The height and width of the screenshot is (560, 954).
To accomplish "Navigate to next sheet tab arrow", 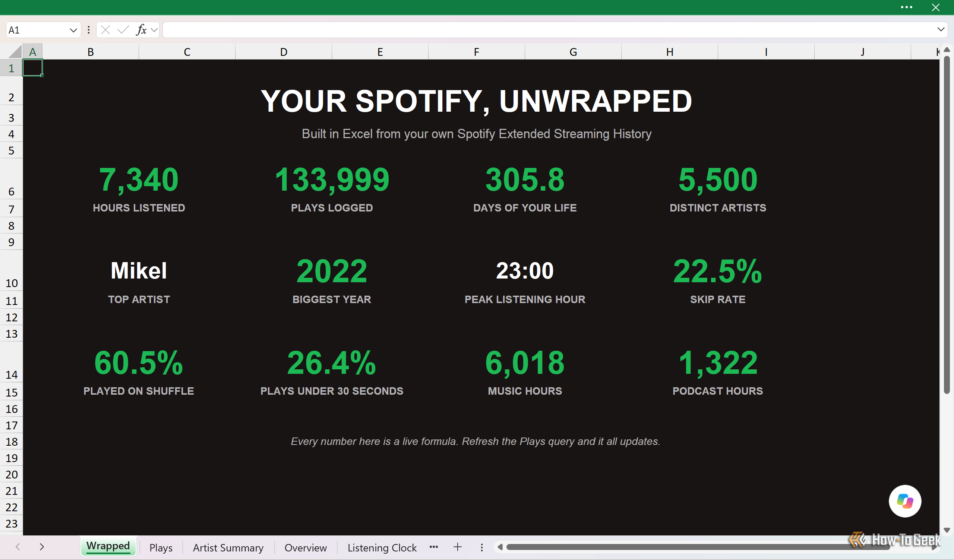I will click(x=42, y=547).
